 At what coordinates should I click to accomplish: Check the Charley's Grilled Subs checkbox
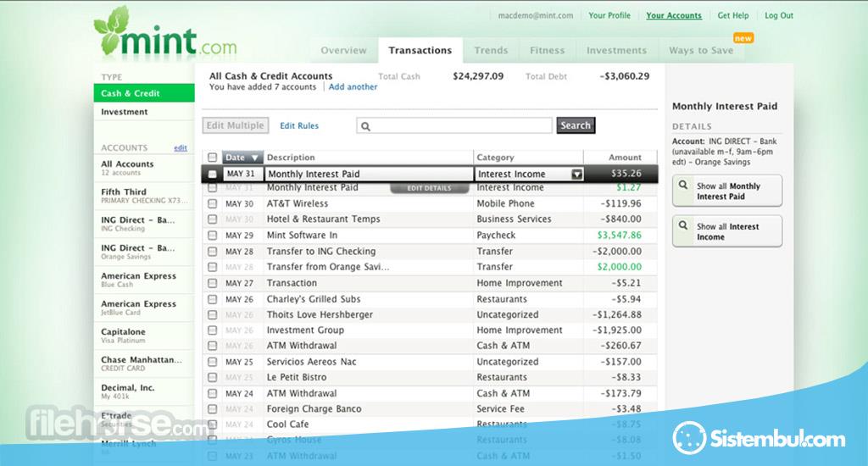click(212, 299)
